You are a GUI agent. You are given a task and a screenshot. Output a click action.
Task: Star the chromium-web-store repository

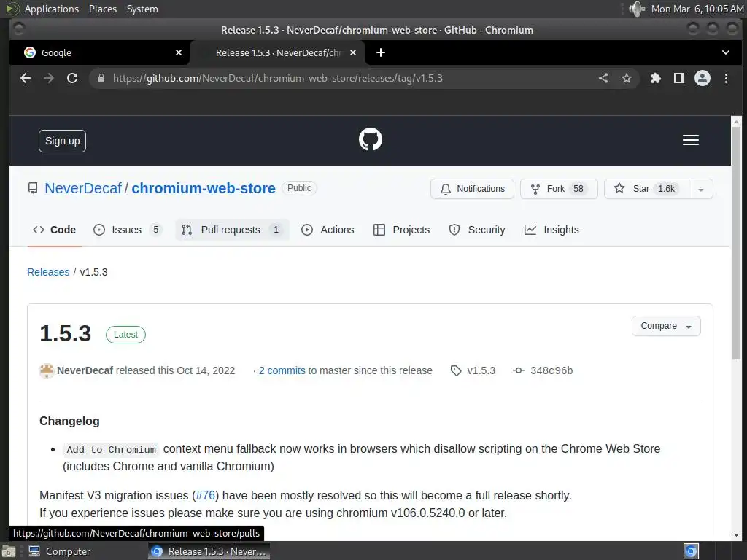[x=646, y=189]
